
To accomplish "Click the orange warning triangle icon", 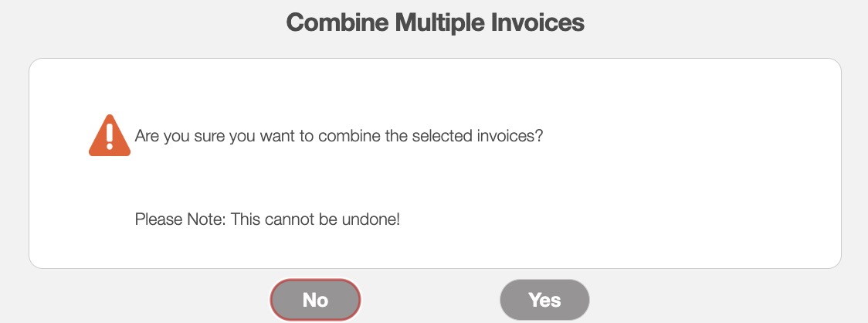I will pyautogui.click(x=110, y=136).
